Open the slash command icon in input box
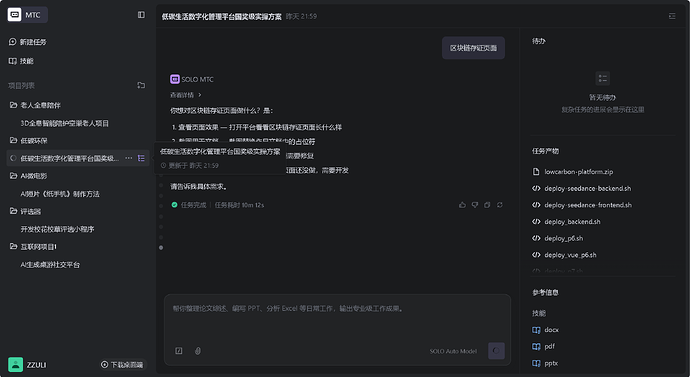The image size is (690, 377). tap(179, 351)
